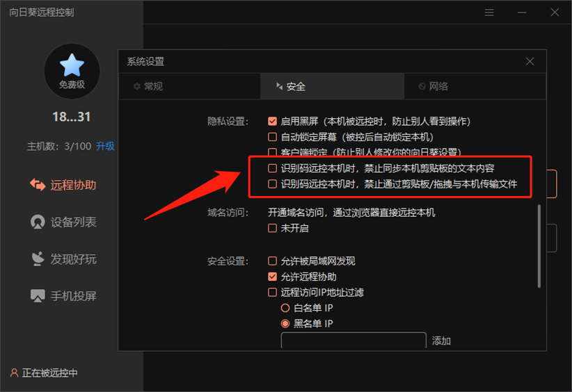572x392 pixels.
Task: Select the 黑名单 IP radio button
Action: pos(285,324)
